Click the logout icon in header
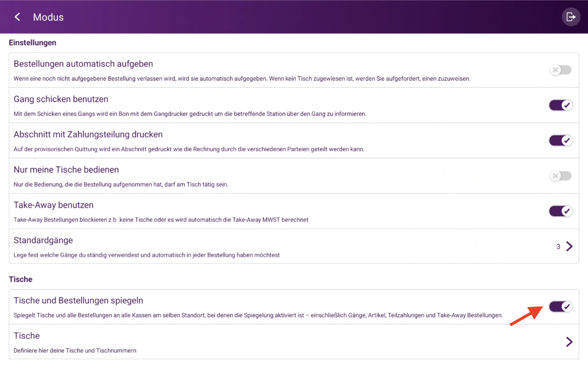Screen dimensions: 588x367 571,17
